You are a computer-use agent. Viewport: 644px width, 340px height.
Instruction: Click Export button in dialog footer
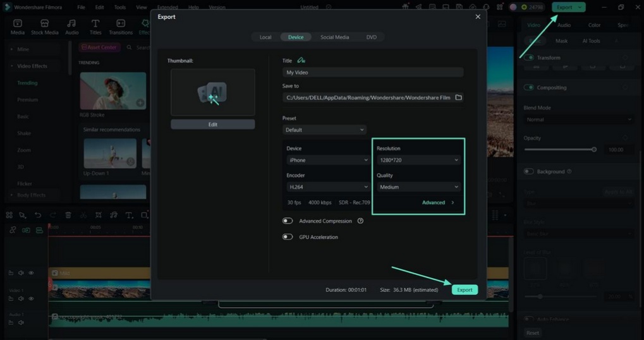click(x=465, y=290)
